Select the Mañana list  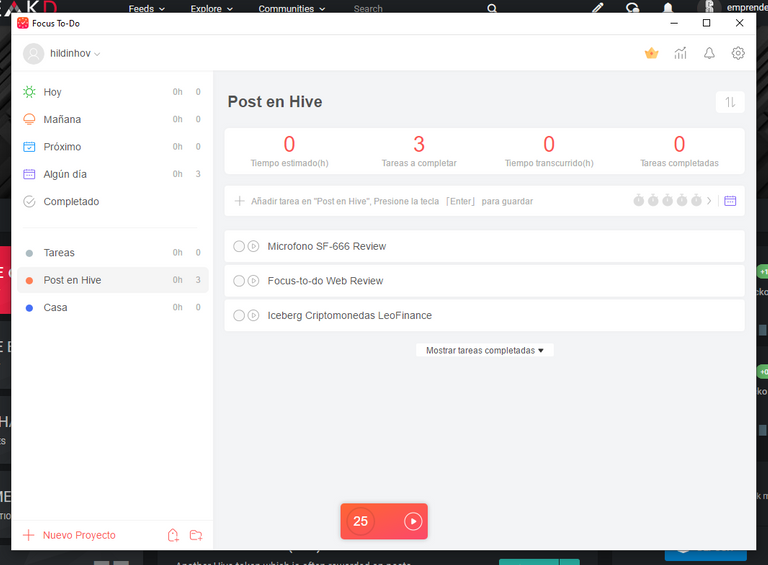pyautogui.click(x=113, y=119)
